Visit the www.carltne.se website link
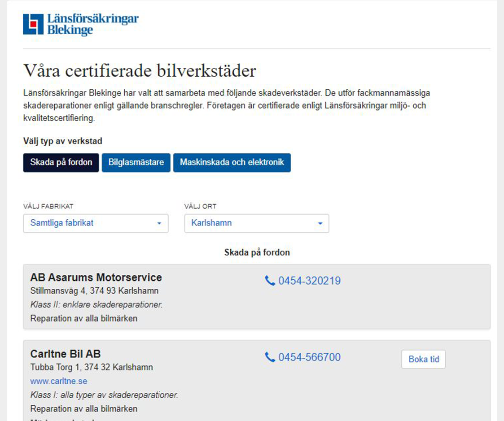504x421 pixels. click(59, 381)
